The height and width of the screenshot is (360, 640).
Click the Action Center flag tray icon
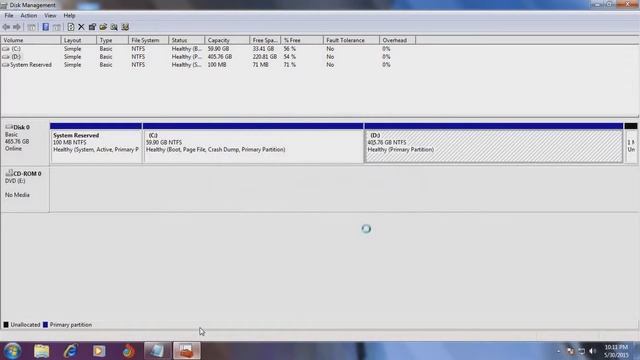pyautogui.click(x=570, y=351)
